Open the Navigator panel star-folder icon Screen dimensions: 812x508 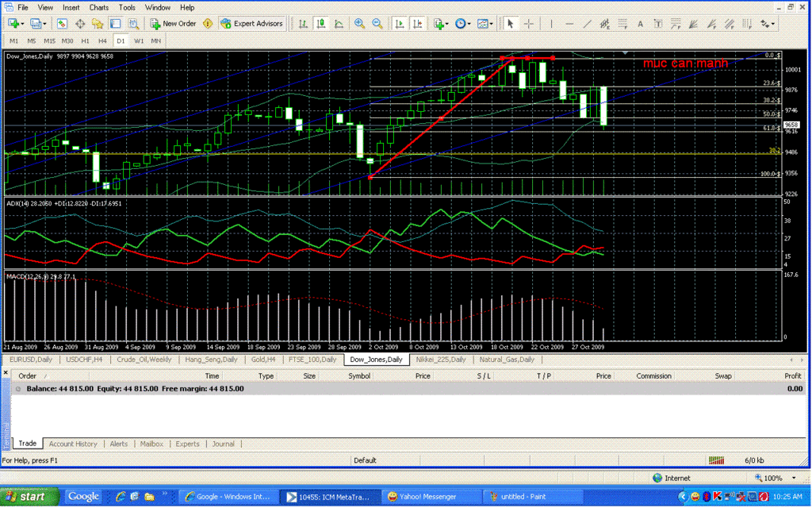click(x=98, y=24)
